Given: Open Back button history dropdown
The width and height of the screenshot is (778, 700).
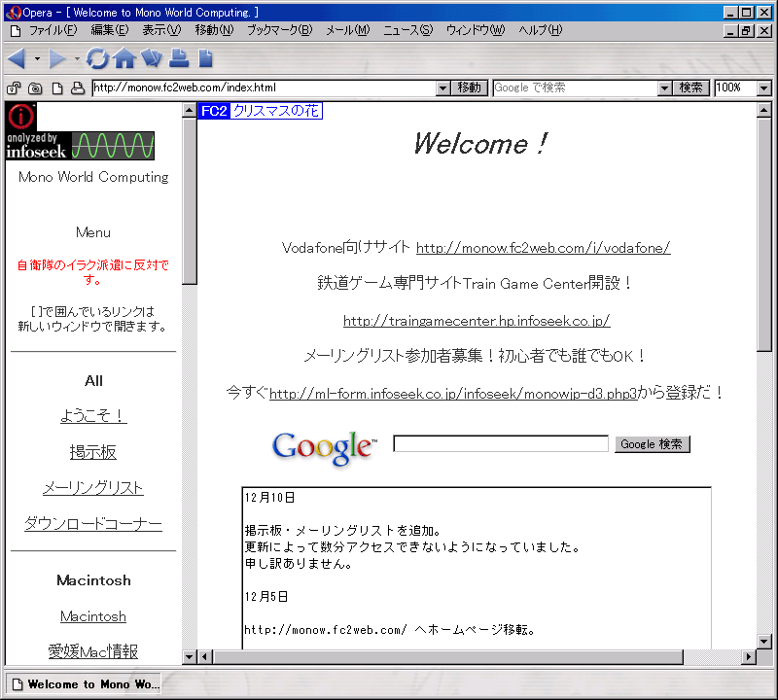Looking at the screenshot, I should (x=37, y=58).
